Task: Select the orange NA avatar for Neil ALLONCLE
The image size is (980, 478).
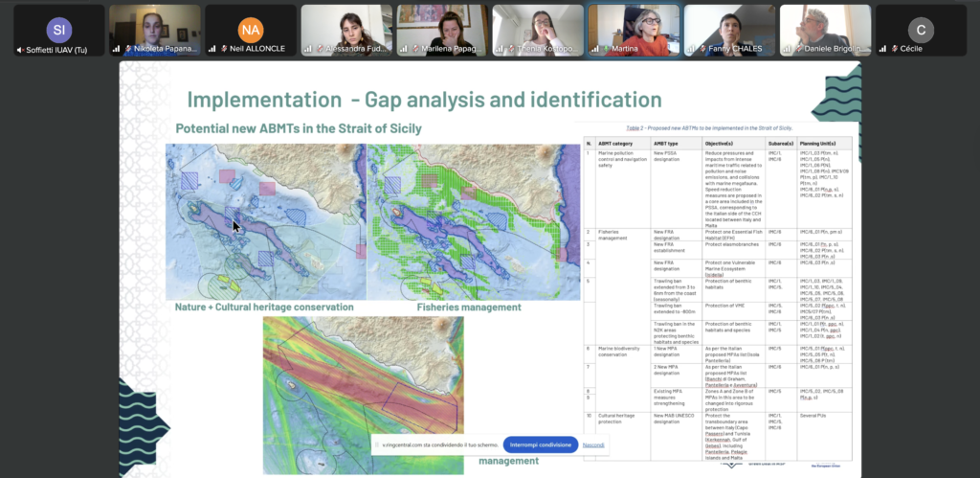Action: point(250,28)
